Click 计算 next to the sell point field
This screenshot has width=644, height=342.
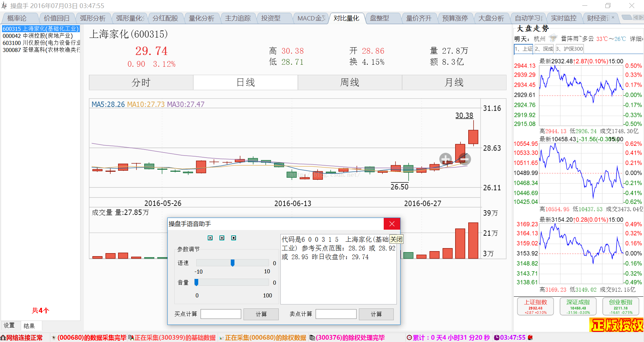[376, 314]
